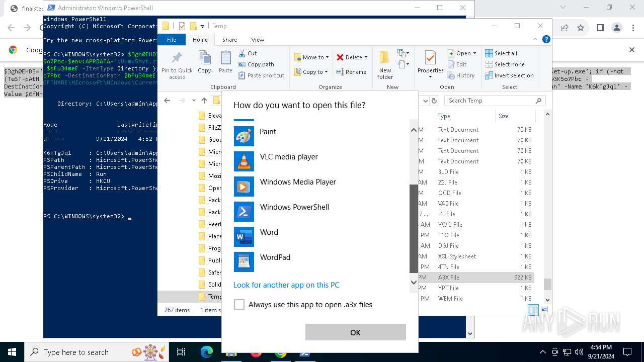Click Select all in ribbon

coord(501,53)
